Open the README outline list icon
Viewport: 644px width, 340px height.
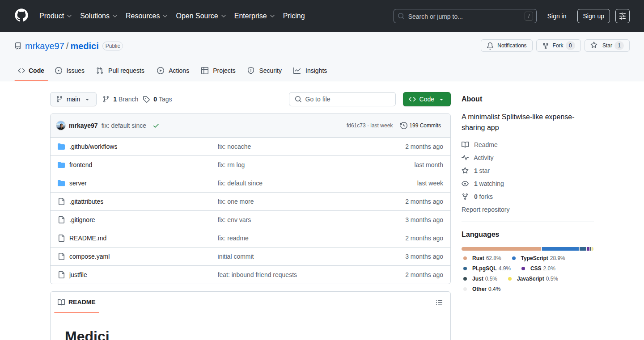(439, 302)
